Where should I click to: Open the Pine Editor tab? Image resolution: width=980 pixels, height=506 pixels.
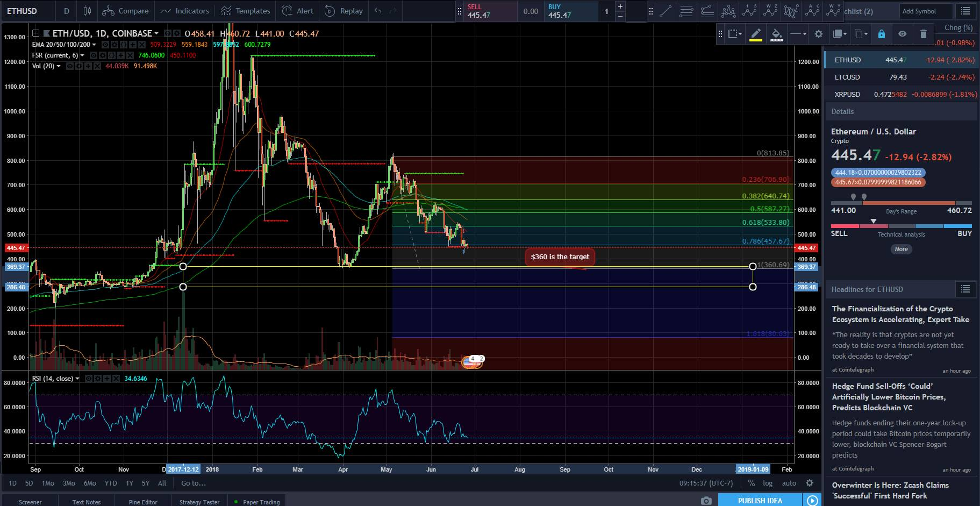click(x=143, y=502)
